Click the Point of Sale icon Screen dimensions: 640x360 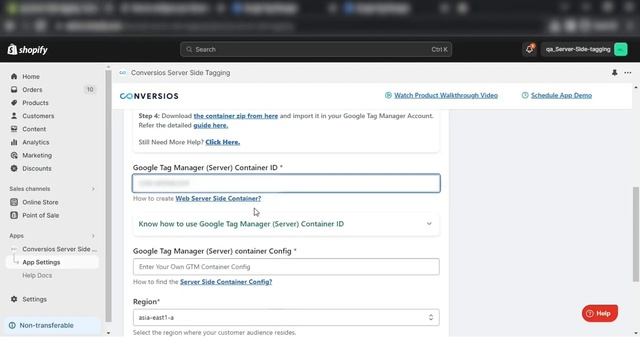click(14, 215)
